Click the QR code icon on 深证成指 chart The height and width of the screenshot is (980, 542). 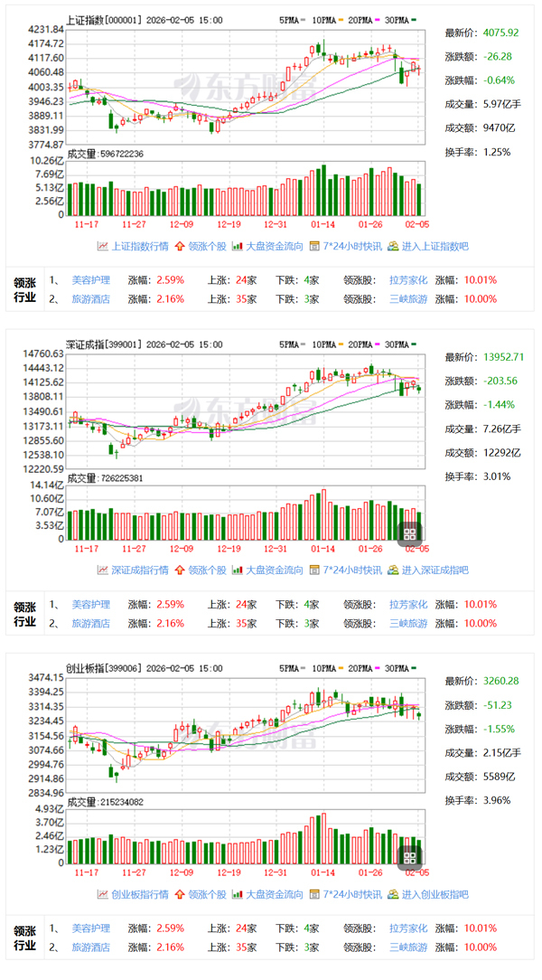coord(410,533)
